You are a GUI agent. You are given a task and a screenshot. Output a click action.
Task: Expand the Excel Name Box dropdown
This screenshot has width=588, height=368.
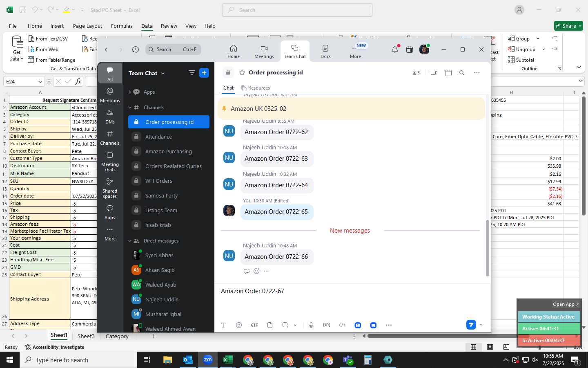(40, 81)
